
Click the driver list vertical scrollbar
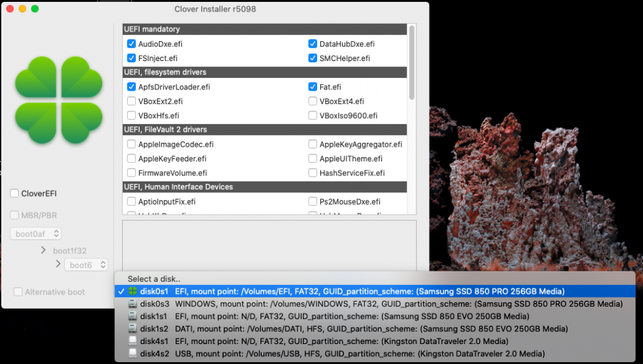click(412, 62)
